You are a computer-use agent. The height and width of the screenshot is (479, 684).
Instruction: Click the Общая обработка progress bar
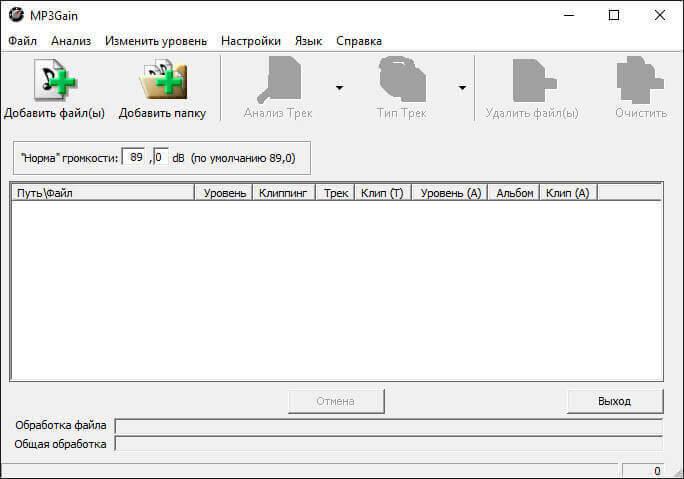(388, 444)
